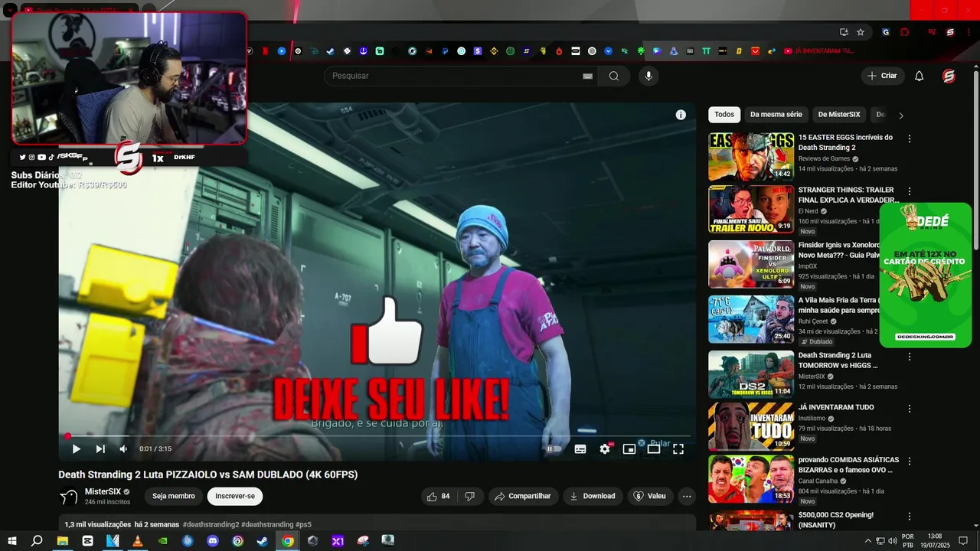
Task: Open 15 EASTER EGGS video thumbnail
Action: pyautogui.click(x=751, y=157)
